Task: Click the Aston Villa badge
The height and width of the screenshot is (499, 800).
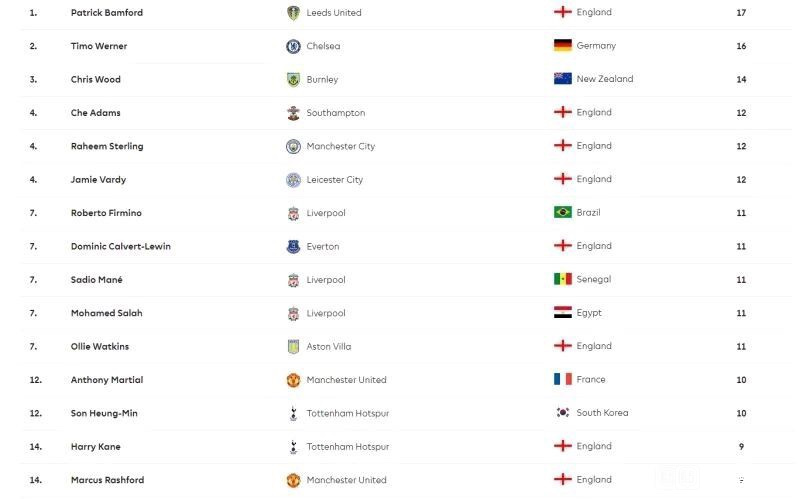Action: (293, 347)
